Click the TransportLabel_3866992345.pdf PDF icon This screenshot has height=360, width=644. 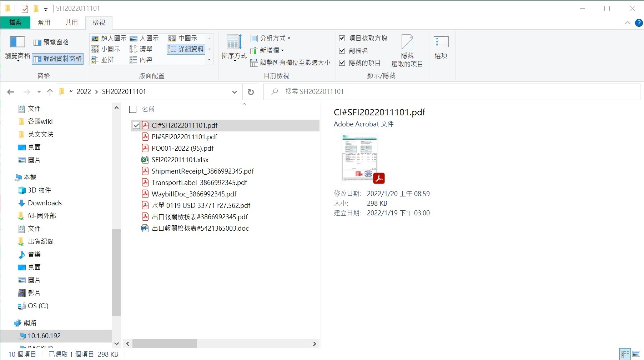(x=145, y=182)
